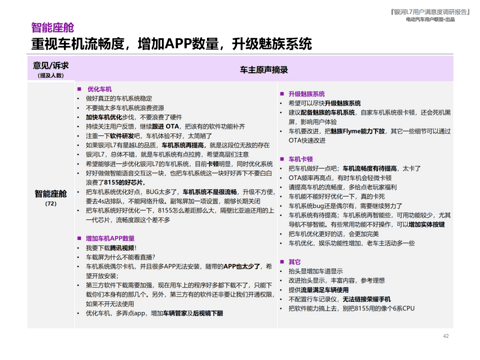Click the line '把车机优化更好的话，会更加完美'

pyautogui.click(x=334, y=234)
